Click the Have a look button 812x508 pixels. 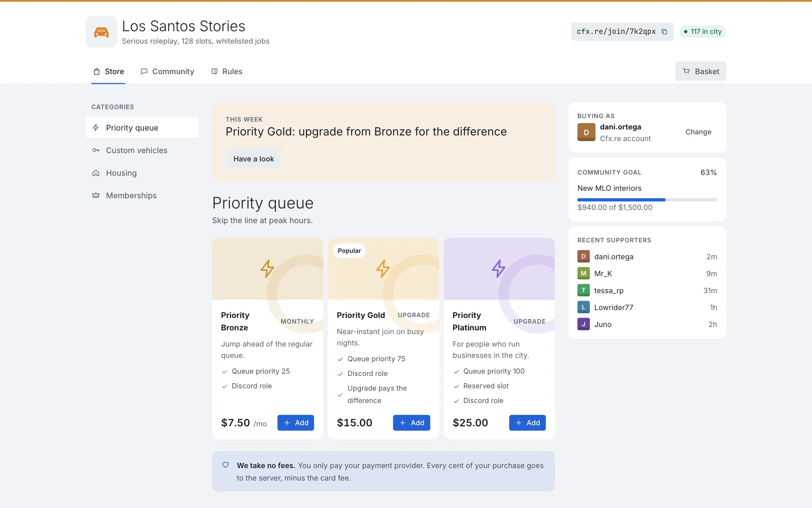coord(253,159)
